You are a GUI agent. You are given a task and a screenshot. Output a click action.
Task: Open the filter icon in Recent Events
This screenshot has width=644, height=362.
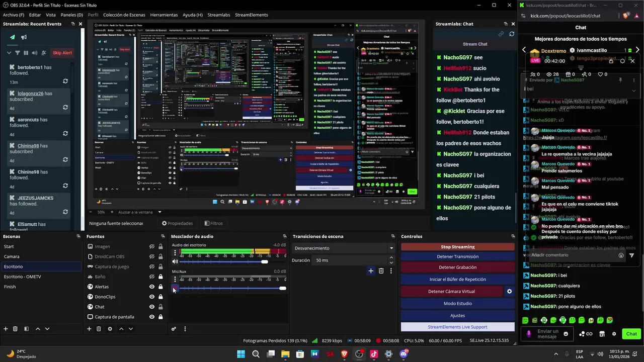18,53
